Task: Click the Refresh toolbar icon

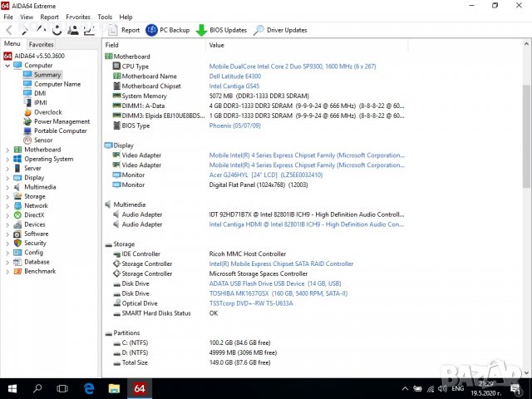Action: pyautogui.click(x=57, y=30)
